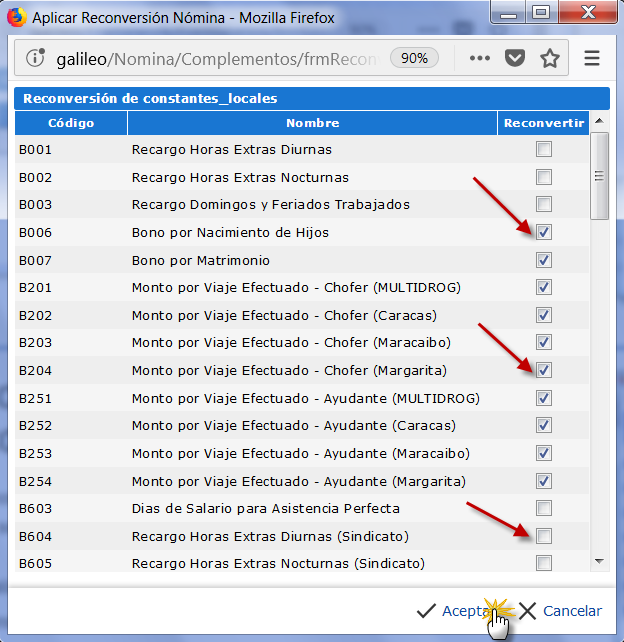
Task: Click the Cancelar button
Action: (561, 611)
